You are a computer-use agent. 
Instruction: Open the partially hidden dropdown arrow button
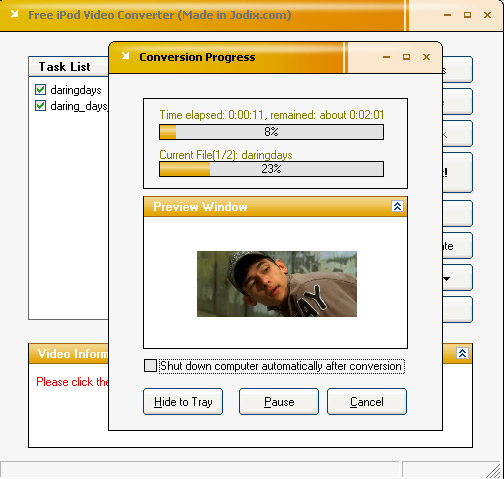(x=457, y=278)
